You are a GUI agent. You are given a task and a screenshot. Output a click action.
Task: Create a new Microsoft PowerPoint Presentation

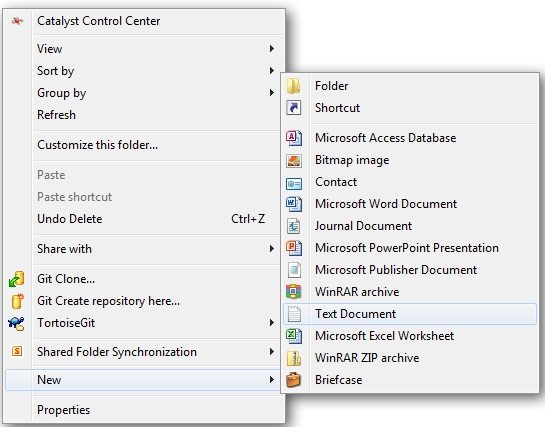pyautogui.click(x=410, y=248)
